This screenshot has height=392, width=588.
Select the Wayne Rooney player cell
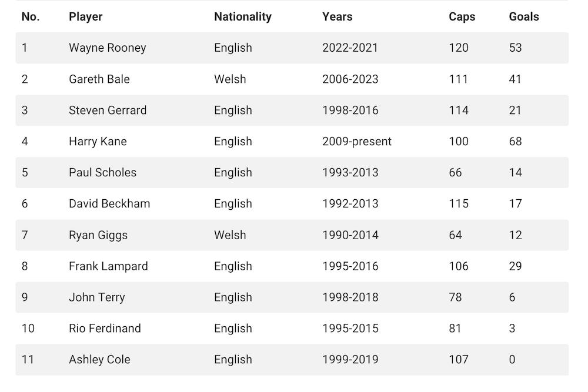click(107, 48)
